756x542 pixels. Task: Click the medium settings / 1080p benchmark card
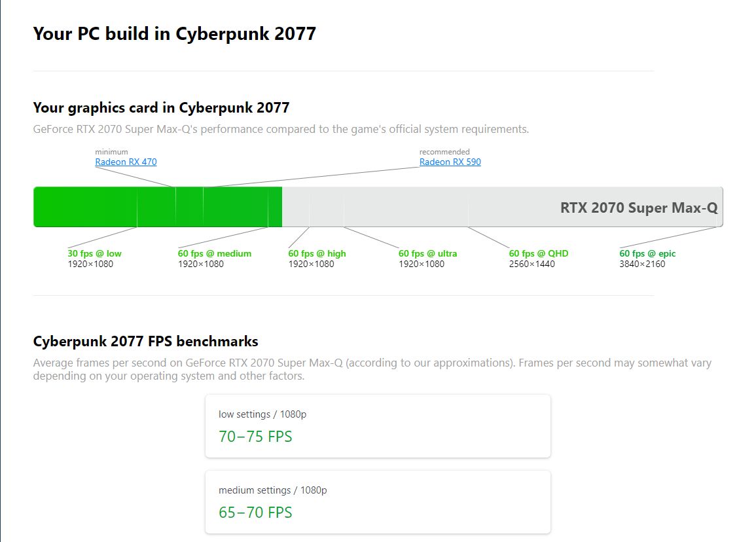pyautogui.click(x=378, y=502)
